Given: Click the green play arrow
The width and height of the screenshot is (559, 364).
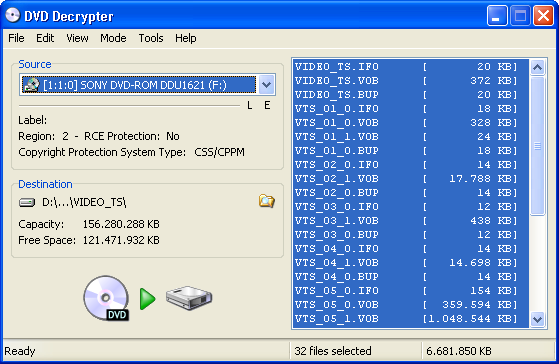Looking at the screenshot, I should pos(147,299).
